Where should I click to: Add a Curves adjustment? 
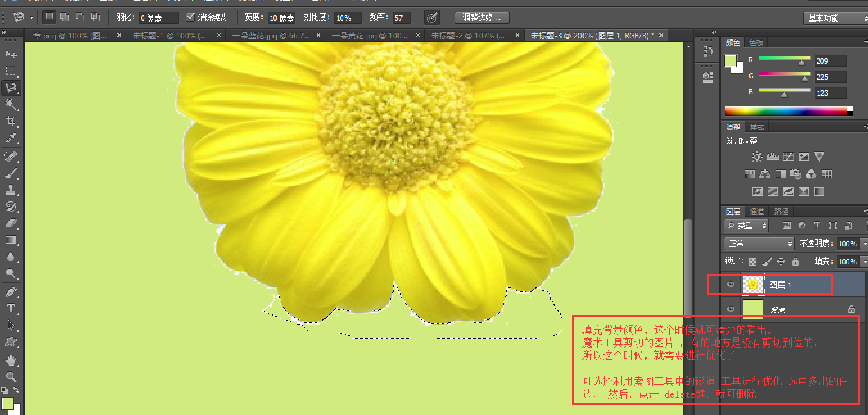pos(788,157)
